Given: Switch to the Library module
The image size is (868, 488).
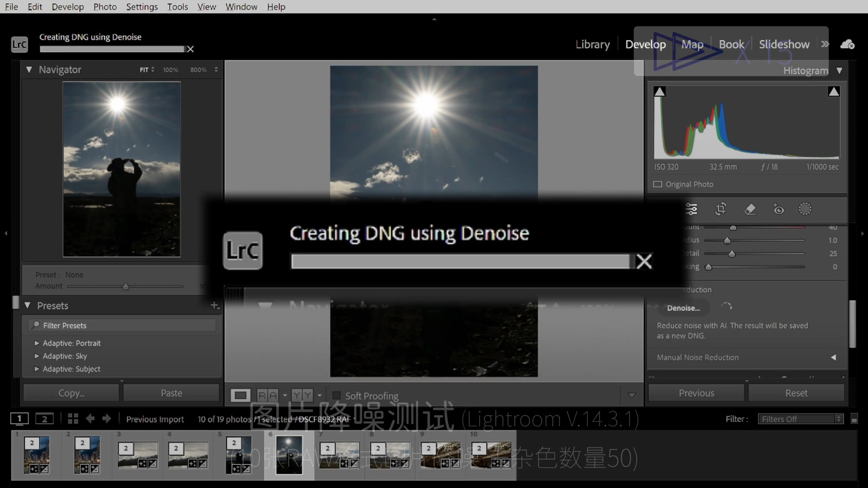Looking at the screenshot, I should click(x=592, y=44).
